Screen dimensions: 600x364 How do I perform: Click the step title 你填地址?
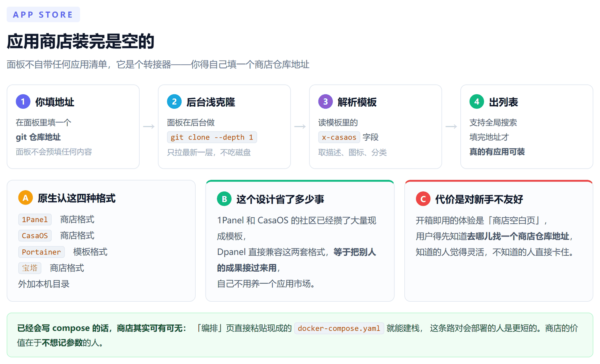55,102
